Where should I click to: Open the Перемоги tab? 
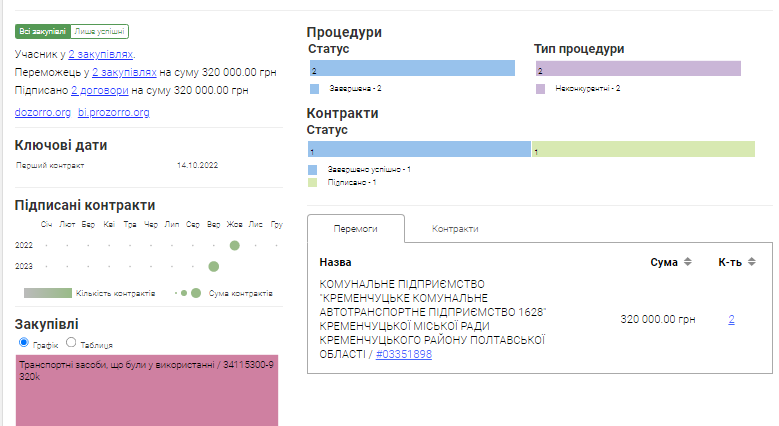(x=355, y=229)
